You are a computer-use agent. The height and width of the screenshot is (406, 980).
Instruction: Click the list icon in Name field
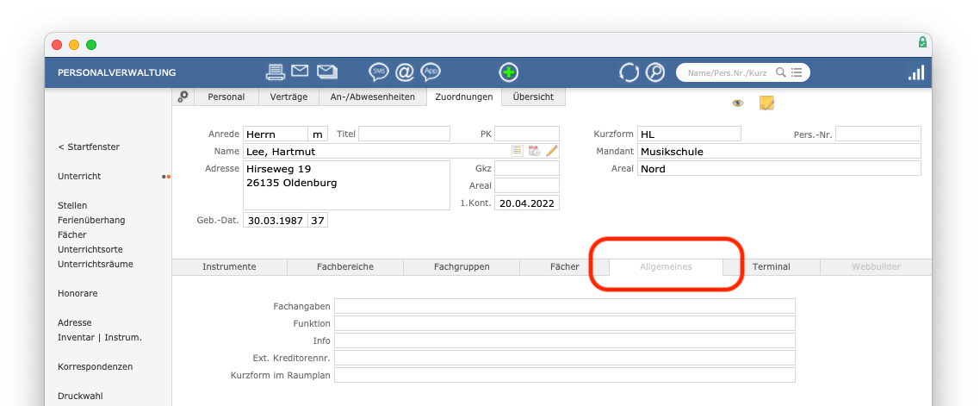point(518,151)
